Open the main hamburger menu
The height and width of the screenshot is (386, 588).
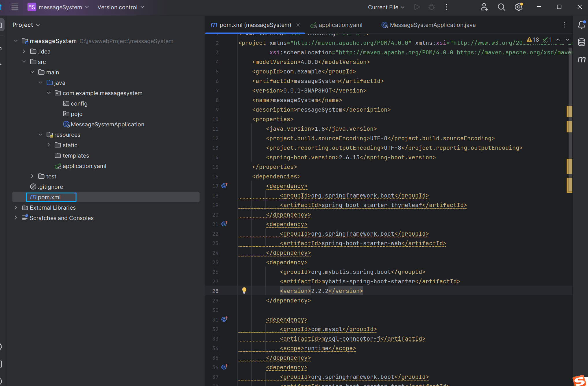tap(15, 7)
